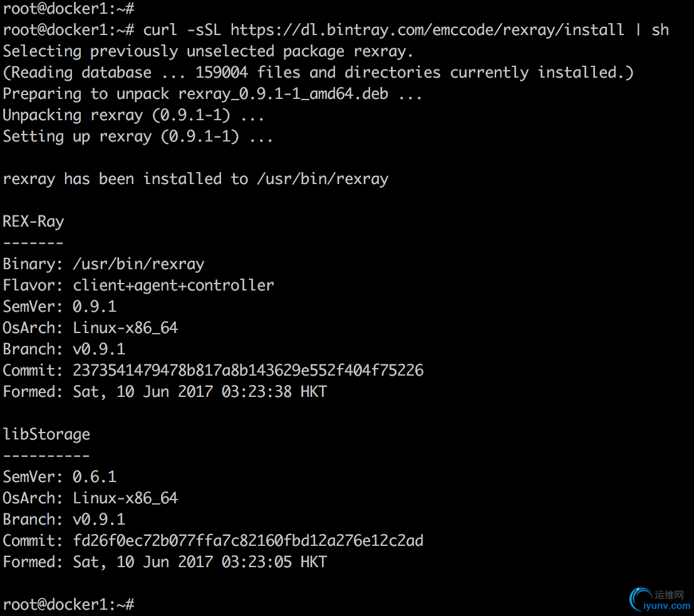This screenshot has width=694, height=616.
Task: Click the Binary path /usr/bin/rexray value
Action: coord(138,264)
